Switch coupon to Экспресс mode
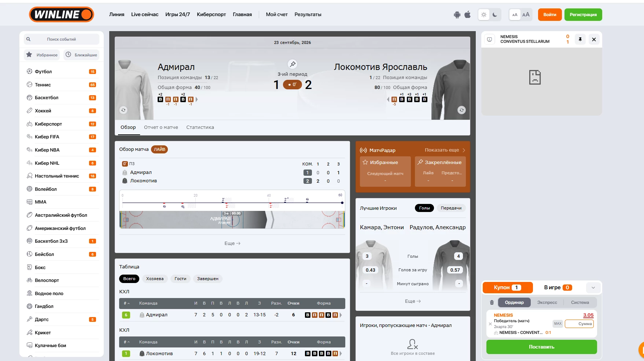The height and width of the screenshot is (361, 644). 547,302
